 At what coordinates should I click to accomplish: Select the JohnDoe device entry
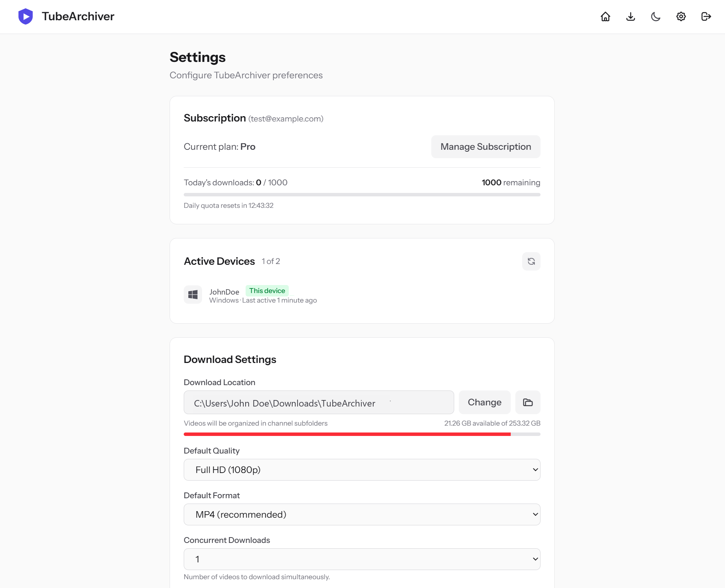(x=224, y=292)
